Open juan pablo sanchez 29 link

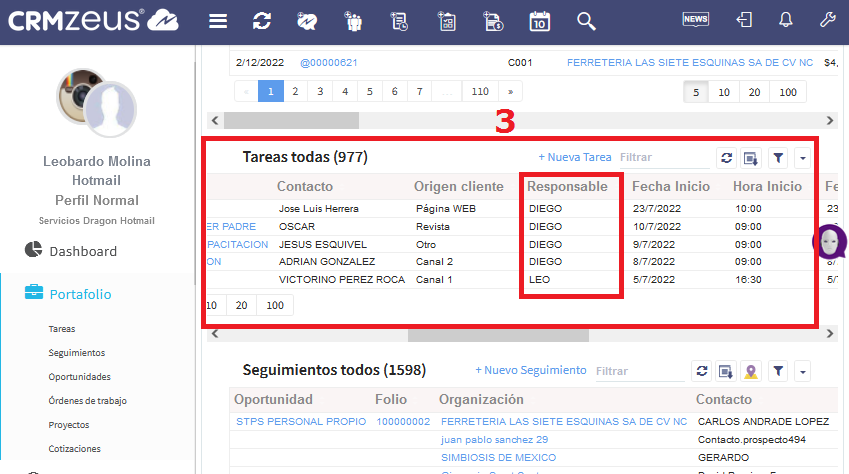pyautogui.click(x=494, y=440)
